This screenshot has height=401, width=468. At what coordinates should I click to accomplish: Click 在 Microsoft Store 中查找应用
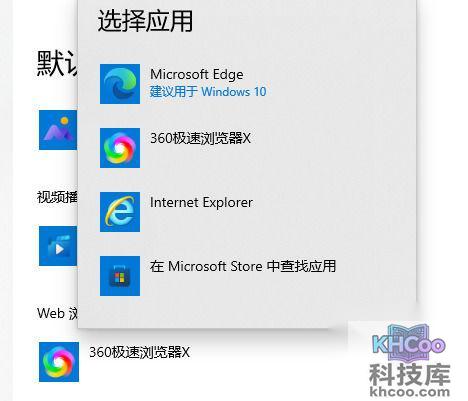pyautogui.click(x=243, y=266)
